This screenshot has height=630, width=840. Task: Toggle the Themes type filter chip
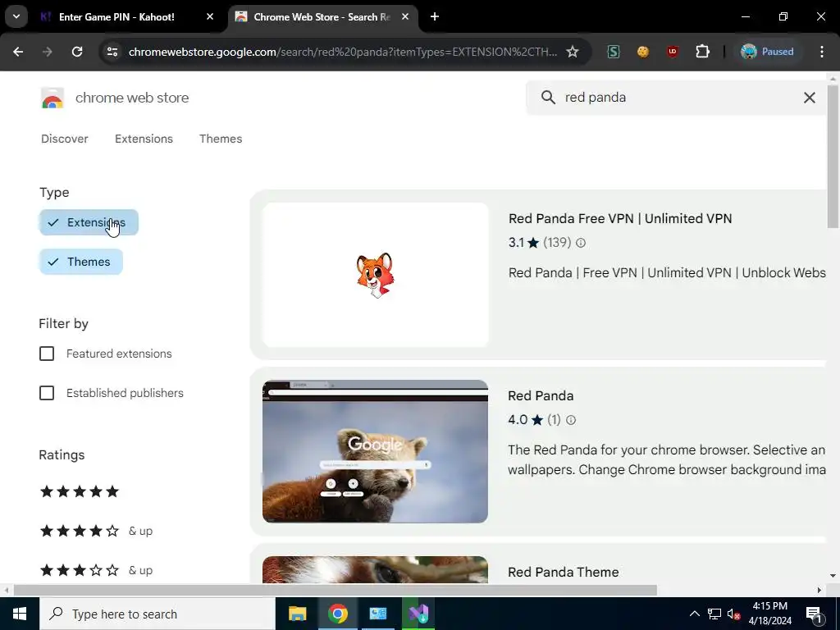pyautogui.click(x=81, y=262)
